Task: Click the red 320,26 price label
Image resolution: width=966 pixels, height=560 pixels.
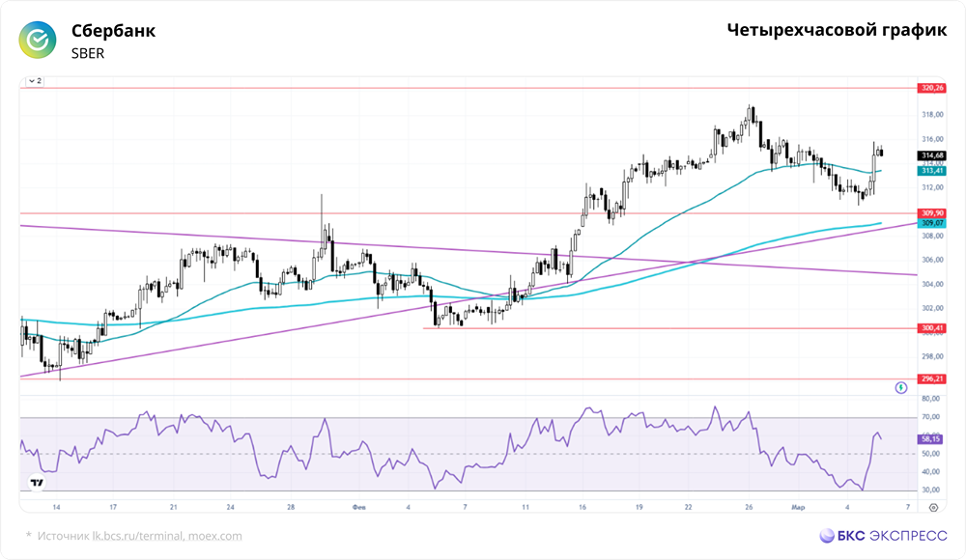Action: point(932,88)
